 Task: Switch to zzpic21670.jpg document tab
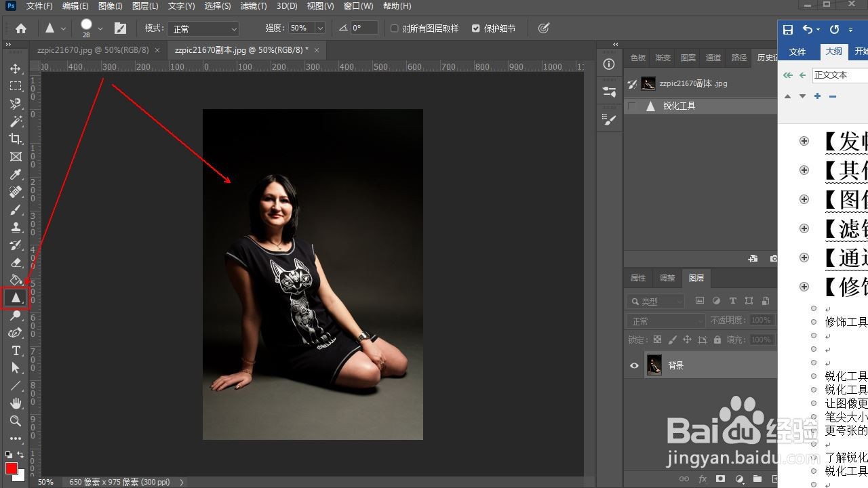93,50
